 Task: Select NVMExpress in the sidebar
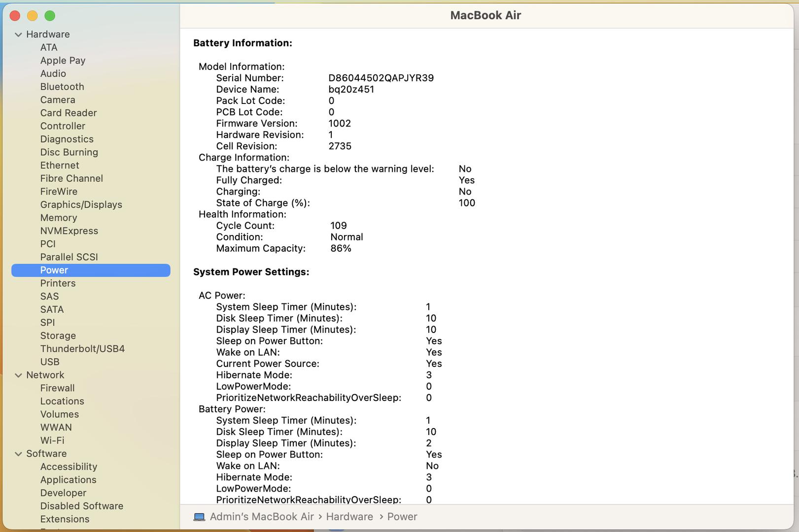[69, 231]
